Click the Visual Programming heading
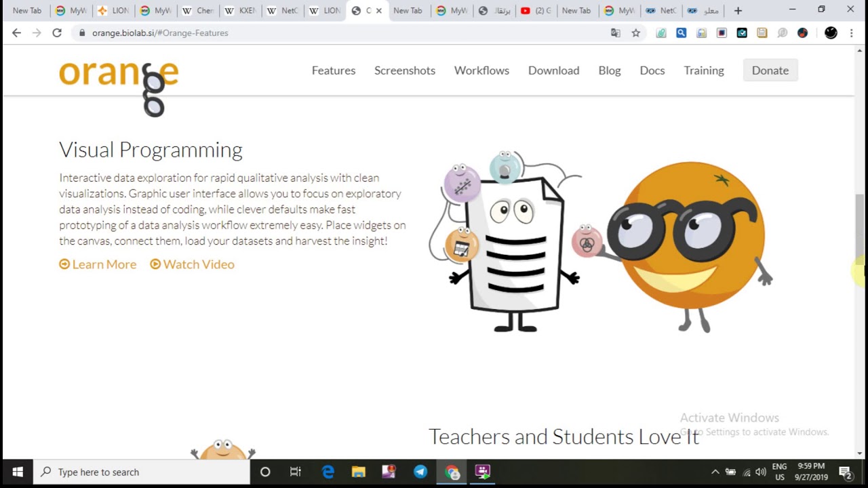Image resolution: width=868 pixels, height=488 pixels. coord(151,150)
